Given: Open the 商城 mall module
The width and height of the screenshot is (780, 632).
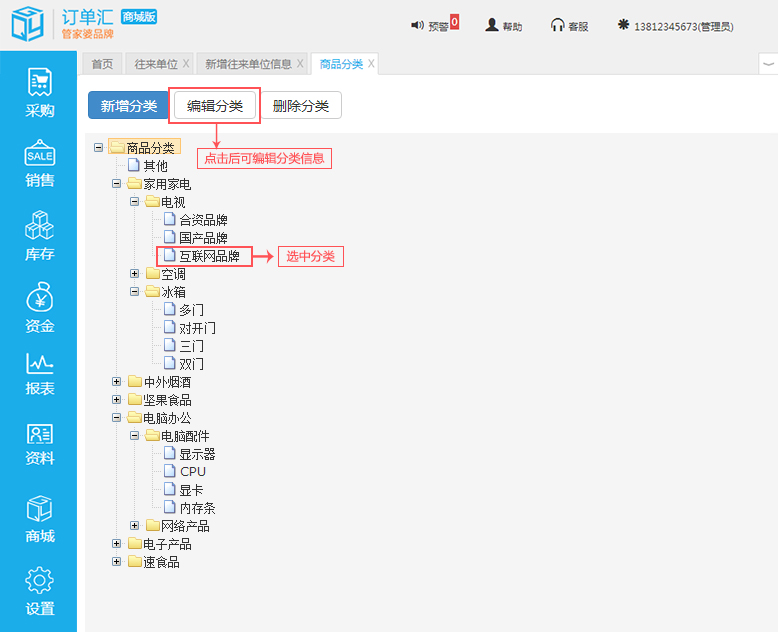Looking at the screenshot, I should pos(39,519).
